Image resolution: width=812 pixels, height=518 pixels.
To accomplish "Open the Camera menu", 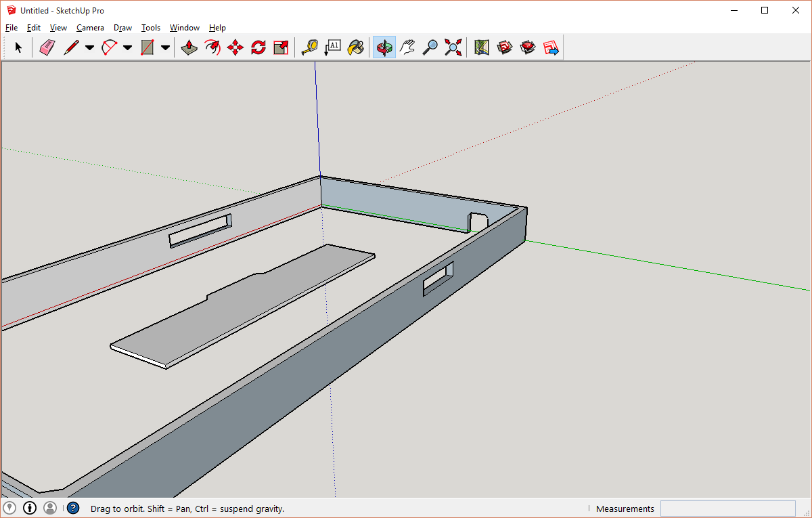I will [90, 28].
